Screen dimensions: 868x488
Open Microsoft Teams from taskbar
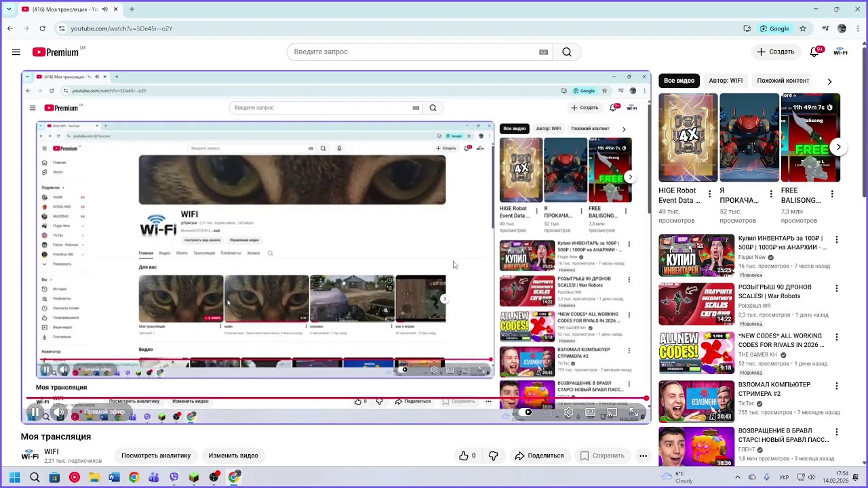click(x=154, y=477)
